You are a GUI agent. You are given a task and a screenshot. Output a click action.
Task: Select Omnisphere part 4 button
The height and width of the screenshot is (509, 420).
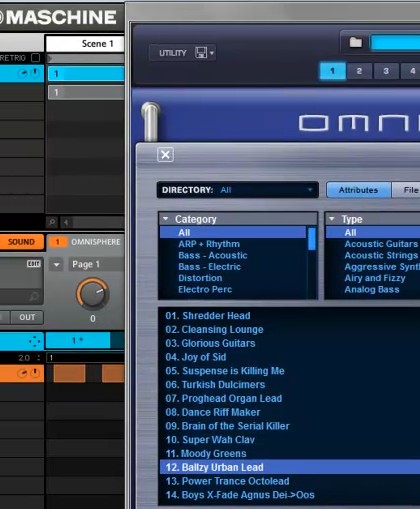click(412, 71)
